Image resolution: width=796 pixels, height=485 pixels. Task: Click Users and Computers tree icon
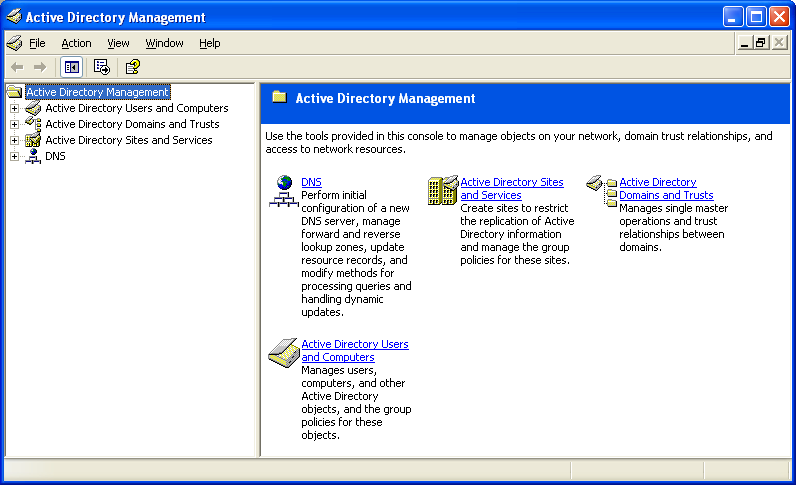click(33, 108)
